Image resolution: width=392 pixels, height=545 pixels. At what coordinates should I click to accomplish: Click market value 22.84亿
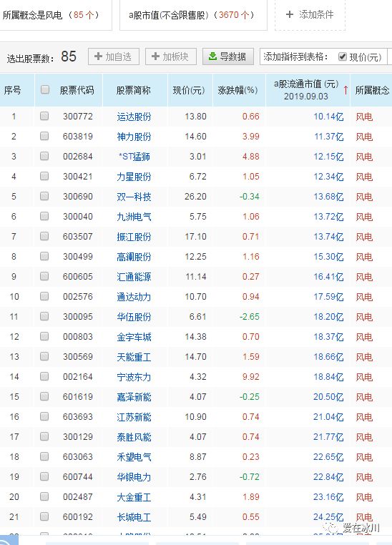[328, 477]
